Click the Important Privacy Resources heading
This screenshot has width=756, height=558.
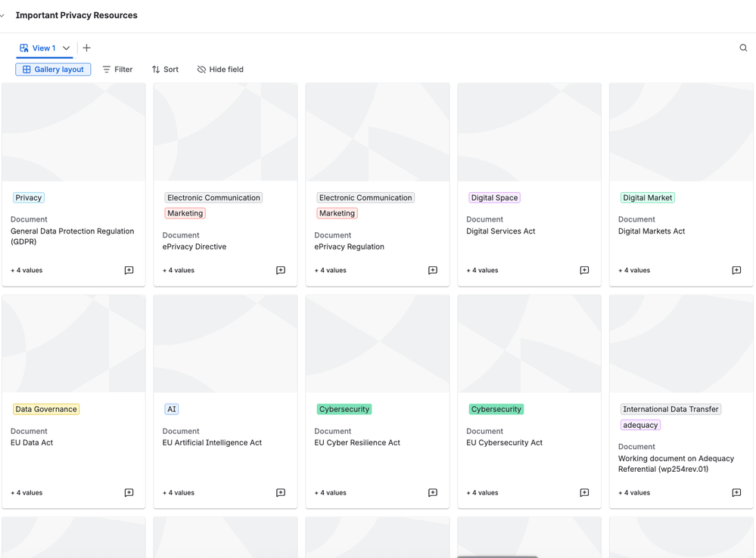(76, 15)
